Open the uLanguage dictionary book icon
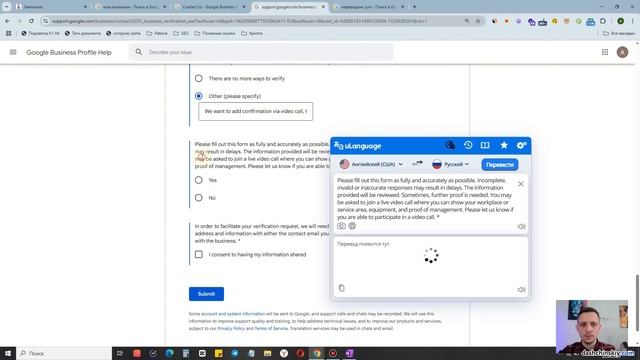Image resolution: width=640 pixels, height=360 pixels. (x=485, y=145)
